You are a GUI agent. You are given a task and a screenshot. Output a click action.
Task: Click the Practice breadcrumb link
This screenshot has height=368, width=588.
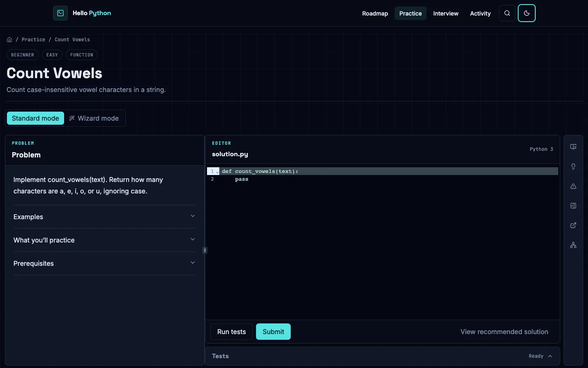33,40
